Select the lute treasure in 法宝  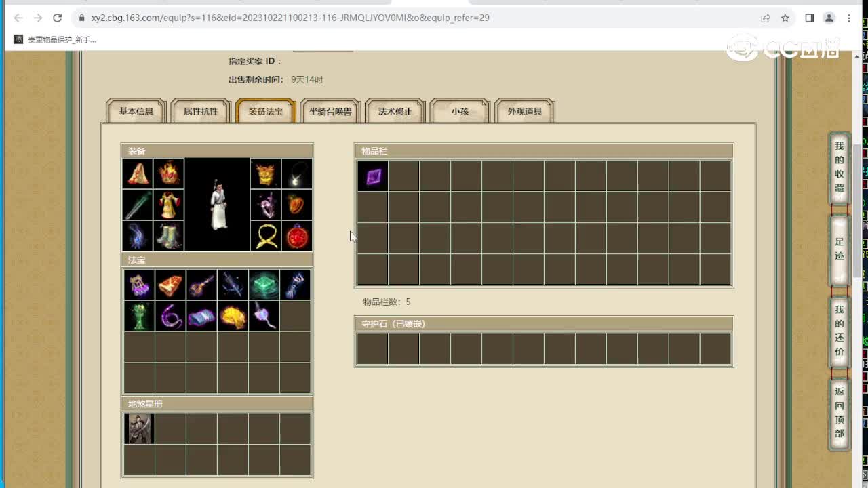tap(201, 285)
